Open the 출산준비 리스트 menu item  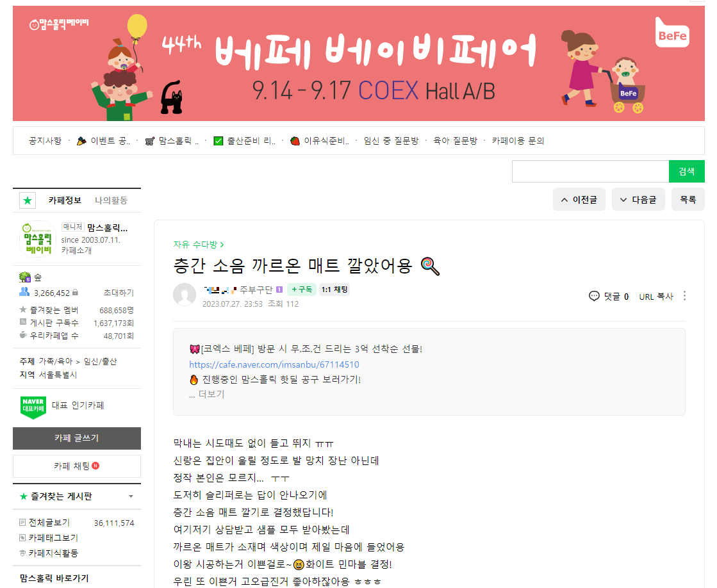[x=245, y=141]
